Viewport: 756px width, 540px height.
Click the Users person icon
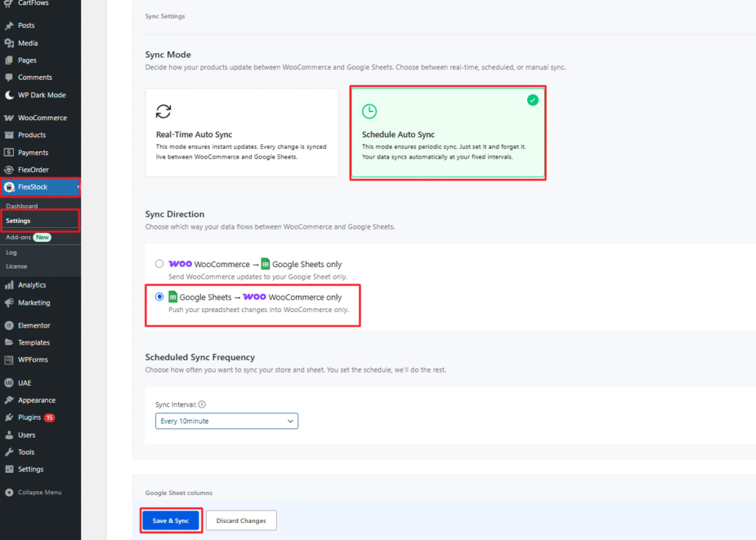coord(9,435)
